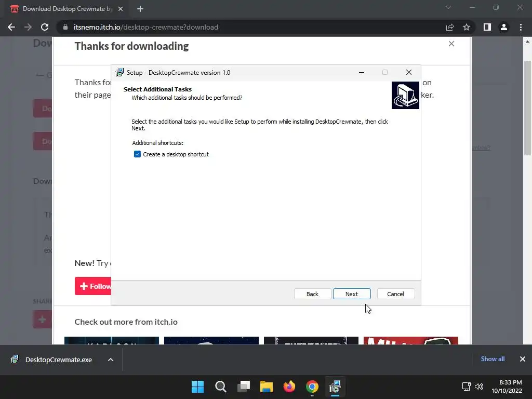Click the DesktopCrewmate.exe file icon in downloads bar
Viewport: 532px width, 399px height.
click(x=15, y=359)
